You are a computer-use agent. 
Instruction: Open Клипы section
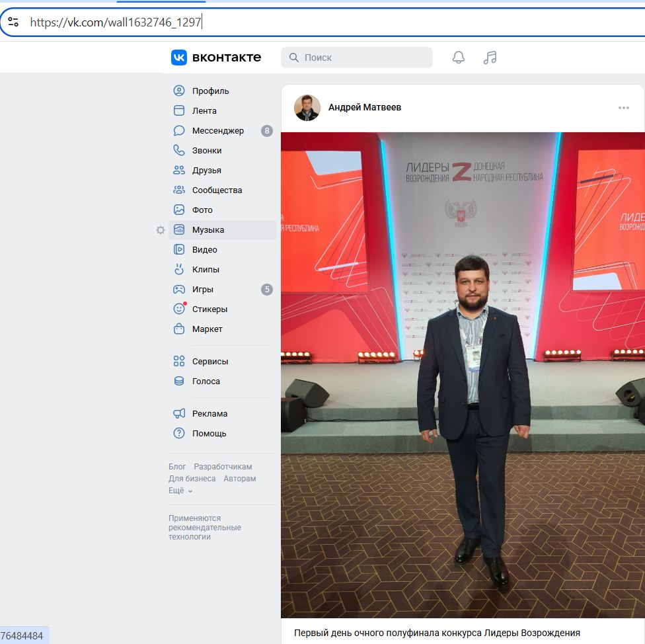click(x=205, y=270)
